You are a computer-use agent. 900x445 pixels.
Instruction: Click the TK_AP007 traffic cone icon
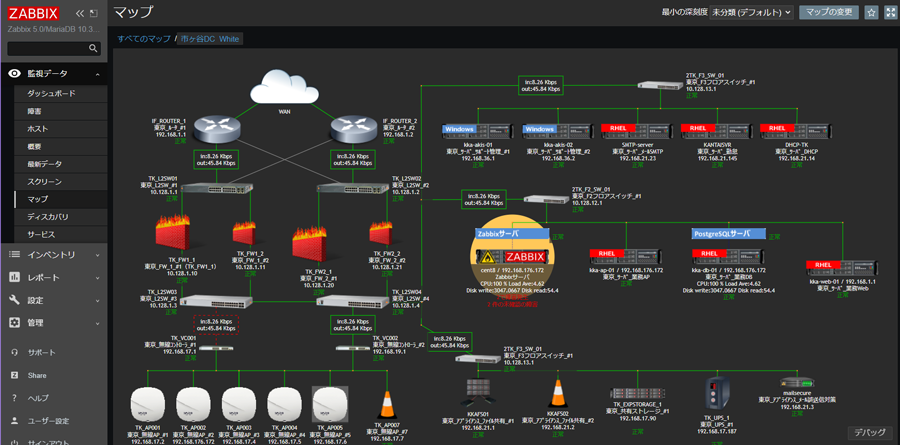pyautogui.click(x=388, y=403)
